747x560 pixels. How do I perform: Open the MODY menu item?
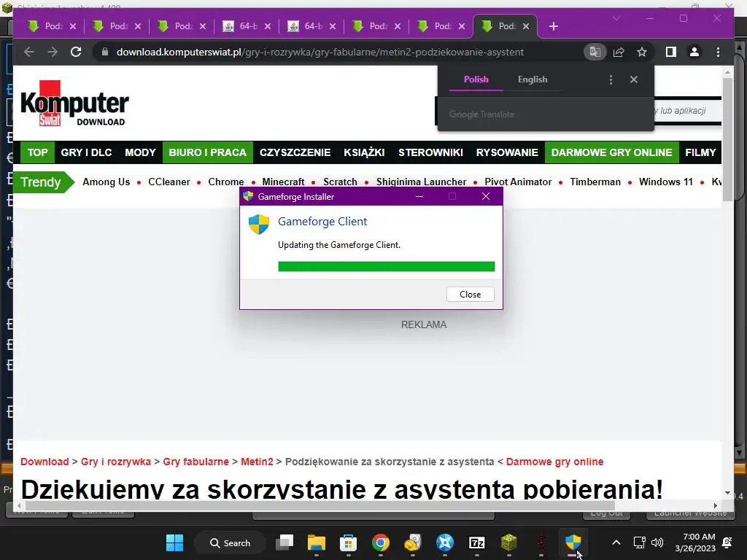pyautogui.click(x=140, y=152)
